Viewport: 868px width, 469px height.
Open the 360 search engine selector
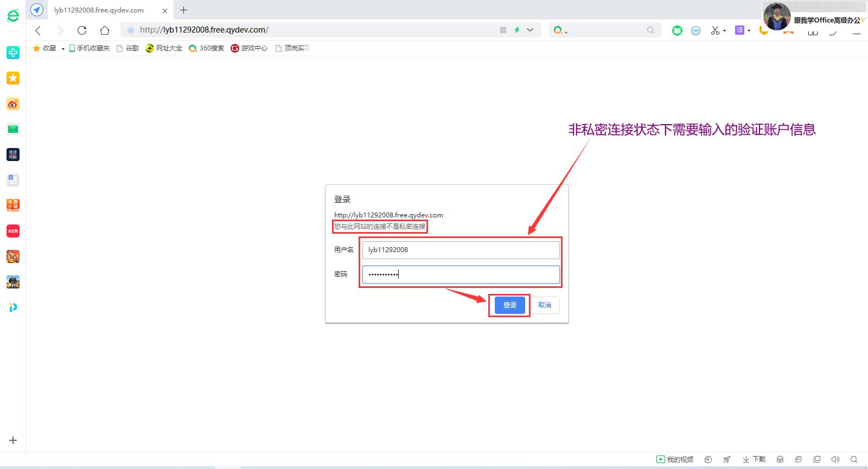560,30
